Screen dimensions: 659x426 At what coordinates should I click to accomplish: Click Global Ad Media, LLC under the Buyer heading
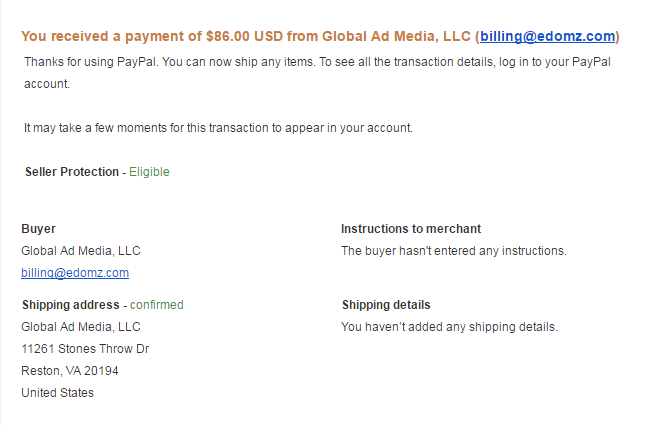(x=81, y=251)
